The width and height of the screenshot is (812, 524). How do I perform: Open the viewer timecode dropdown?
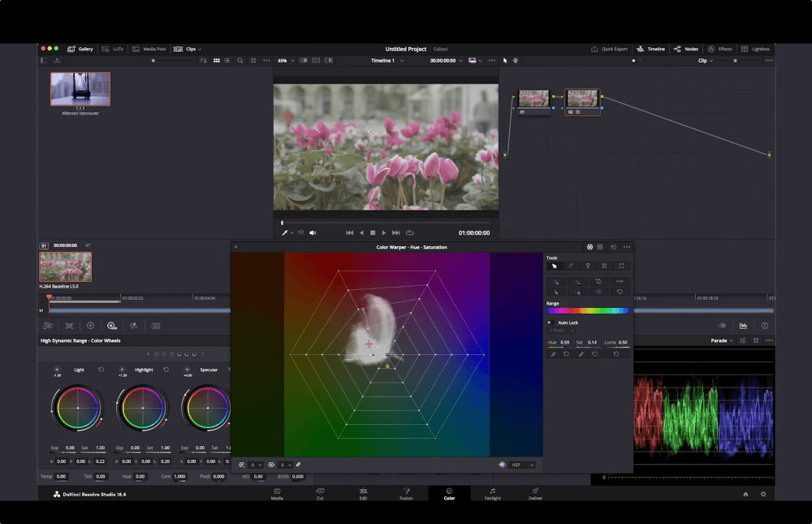(447, 61)
